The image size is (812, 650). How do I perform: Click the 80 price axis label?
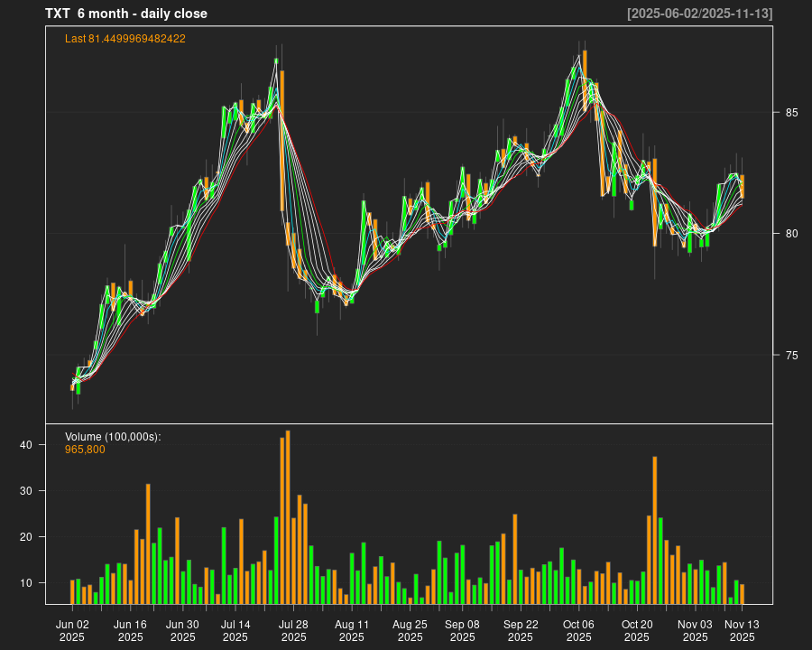(x=791, y=234)
